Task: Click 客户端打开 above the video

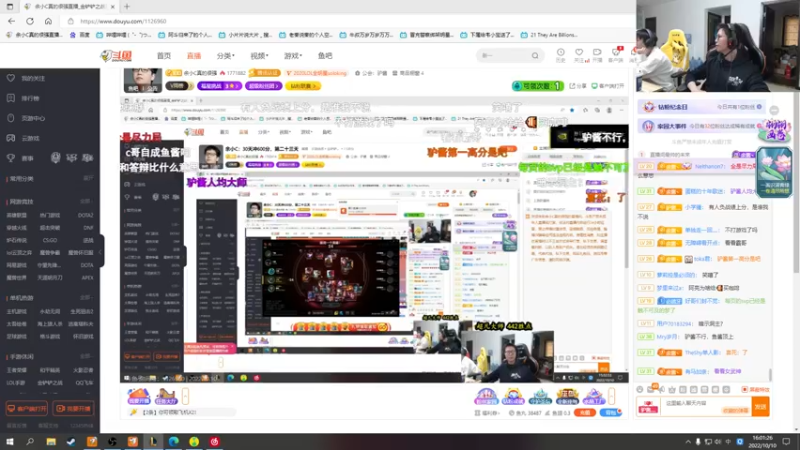Action: coord(608,86)
